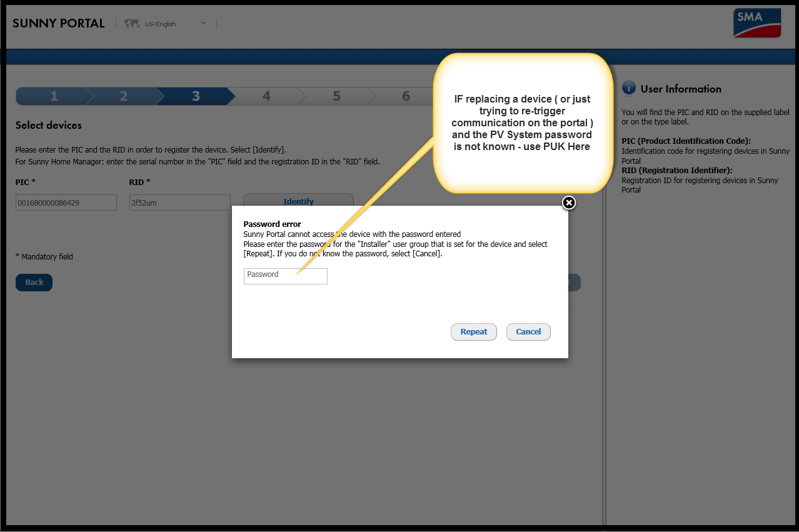Click the black X on the yellow bubble
The width and height of the screenshot is (799, 532).
pos(568,203)
